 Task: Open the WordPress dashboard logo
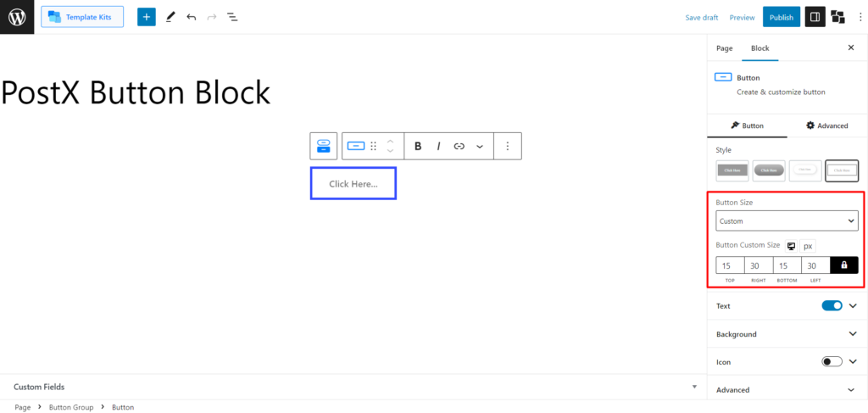pyautogui.click(x=17, y=17)
